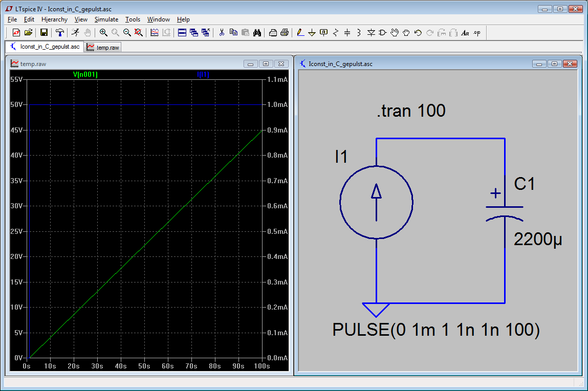Place an Inductor from toolbar
588x391 pixels.
(359, 33)
